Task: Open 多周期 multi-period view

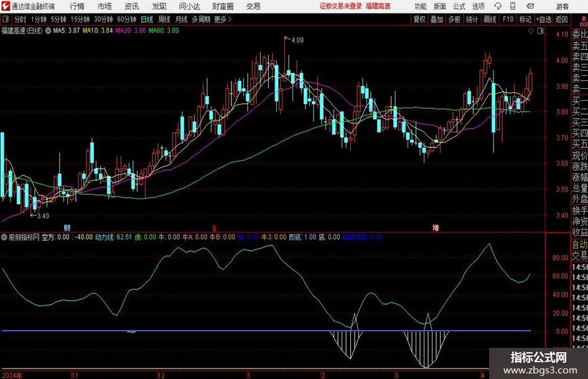Action: 201,19
